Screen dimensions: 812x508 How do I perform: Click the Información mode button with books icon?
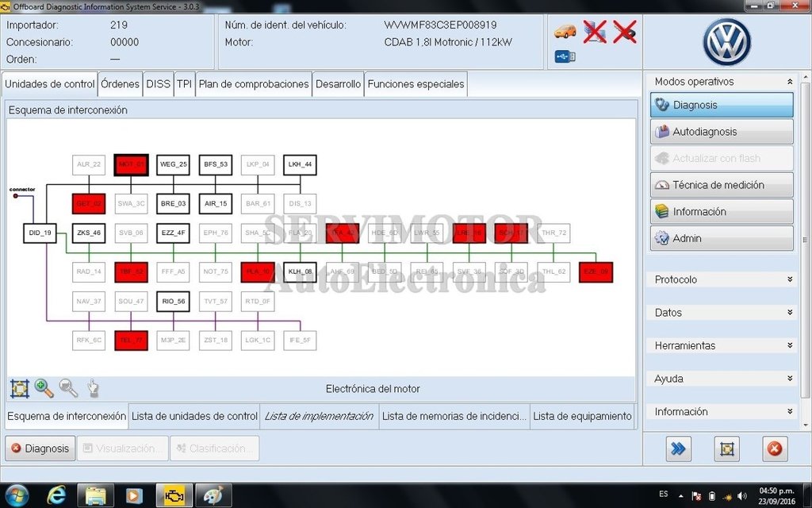tap(722, 211)
